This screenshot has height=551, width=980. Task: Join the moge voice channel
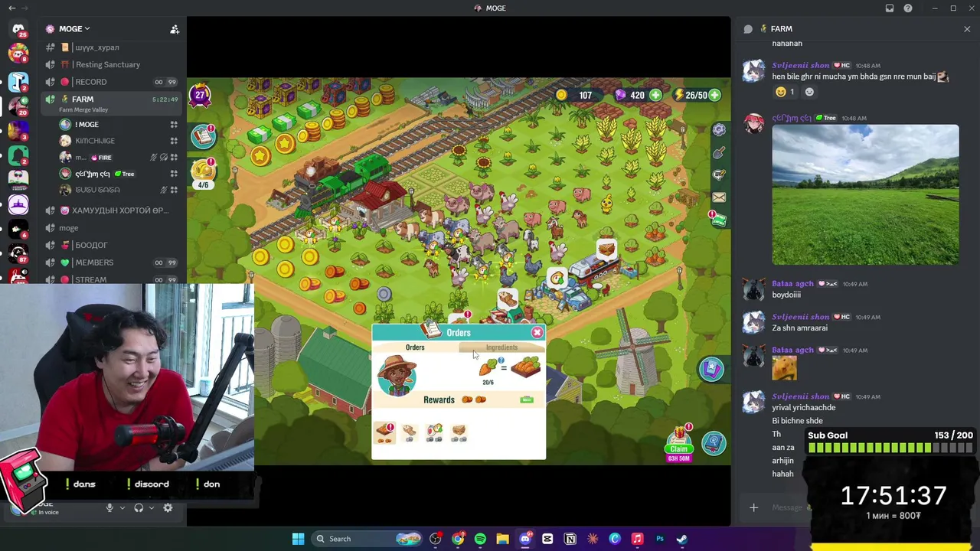coord(113,228)
